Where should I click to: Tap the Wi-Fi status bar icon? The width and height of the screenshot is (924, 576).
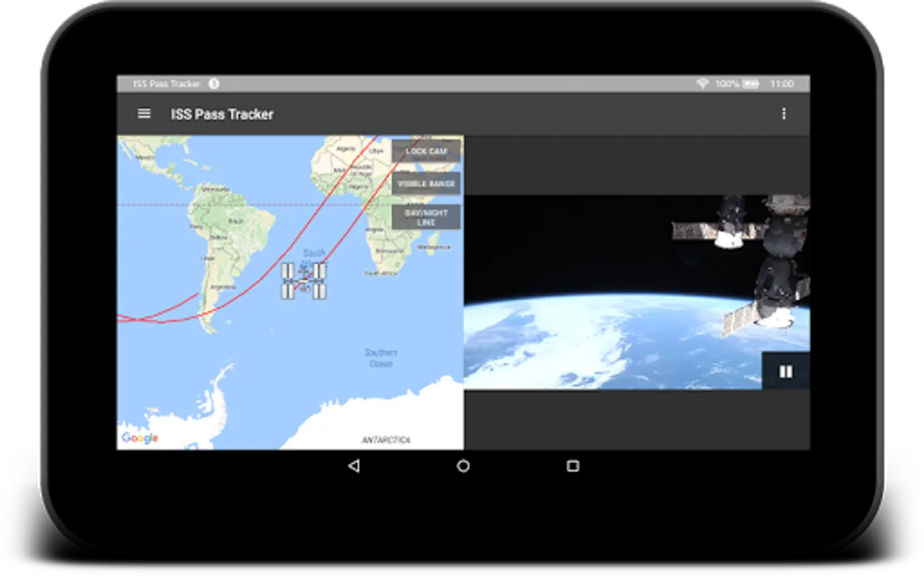click(x=702, y=84)
